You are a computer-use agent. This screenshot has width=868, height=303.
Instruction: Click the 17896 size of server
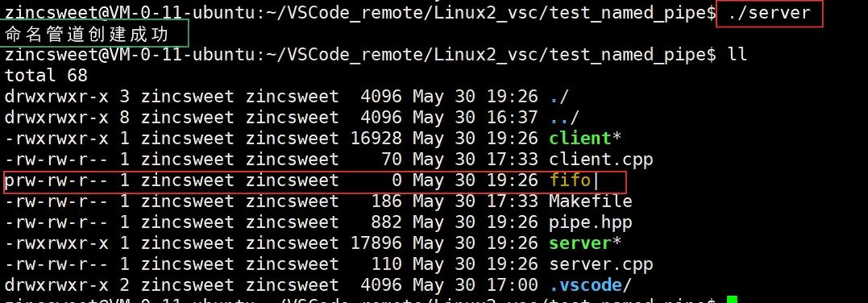(376, 243)
